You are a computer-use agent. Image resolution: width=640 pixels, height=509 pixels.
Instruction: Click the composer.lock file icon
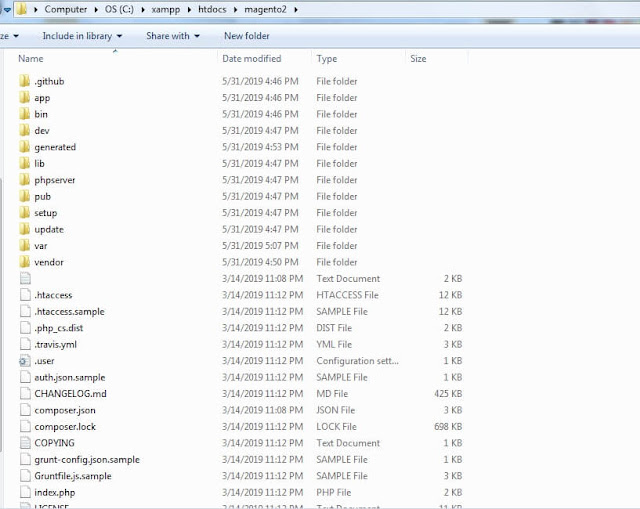25,426
